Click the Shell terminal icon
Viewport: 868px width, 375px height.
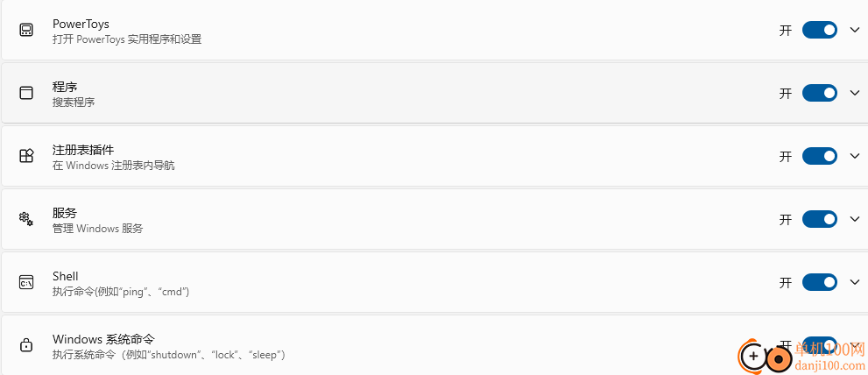(x=26, y=282)
